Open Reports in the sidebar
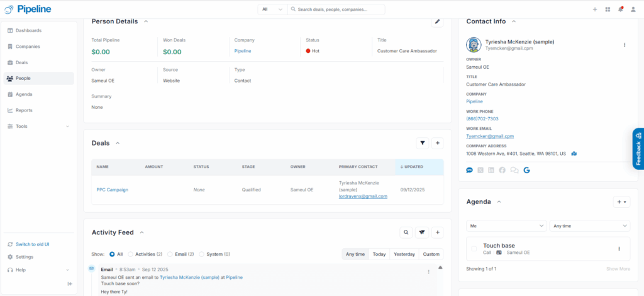This screenshot has width=644, height=296. click(x=24, y=110)
